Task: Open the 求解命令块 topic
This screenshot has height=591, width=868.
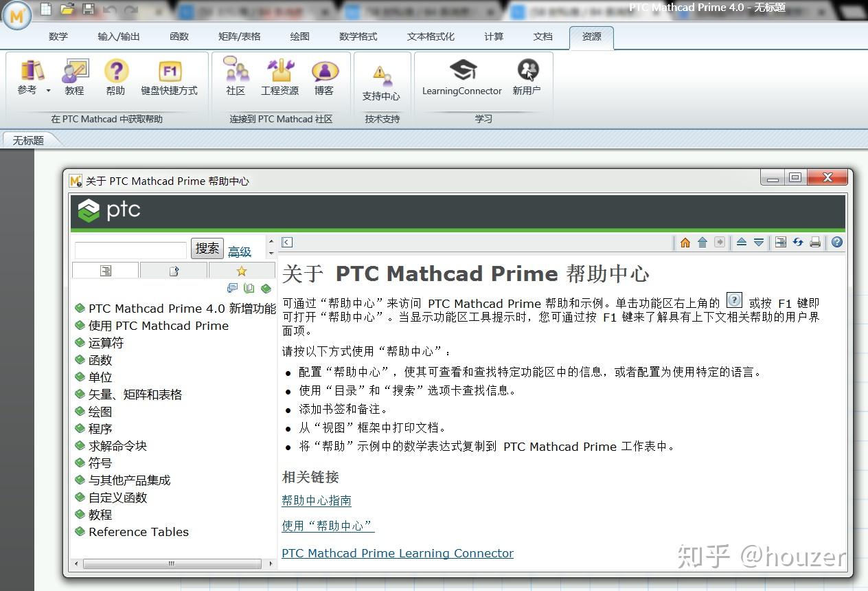Action: [117, 446]
